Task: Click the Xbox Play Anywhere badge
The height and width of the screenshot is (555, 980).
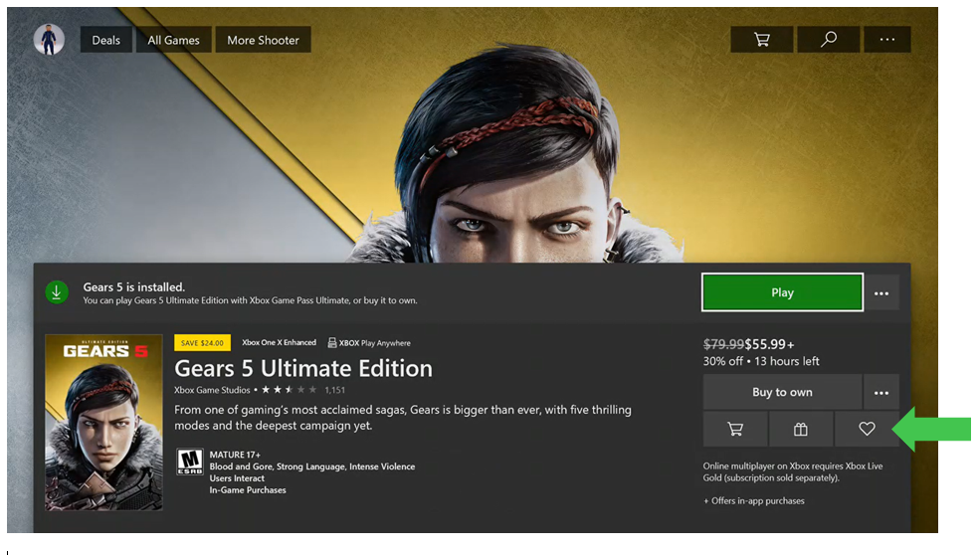Action: (369, 342)
